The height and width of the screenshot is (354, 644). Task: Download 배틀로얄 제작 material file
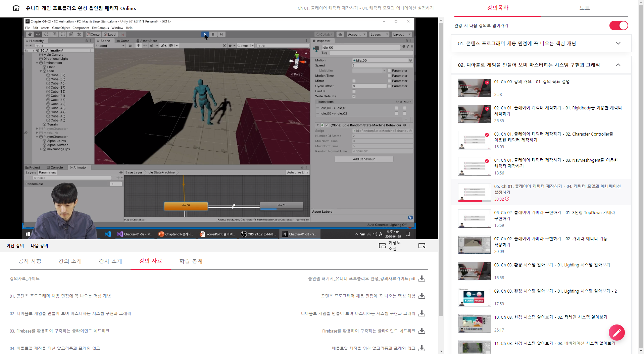coord(422,348)
